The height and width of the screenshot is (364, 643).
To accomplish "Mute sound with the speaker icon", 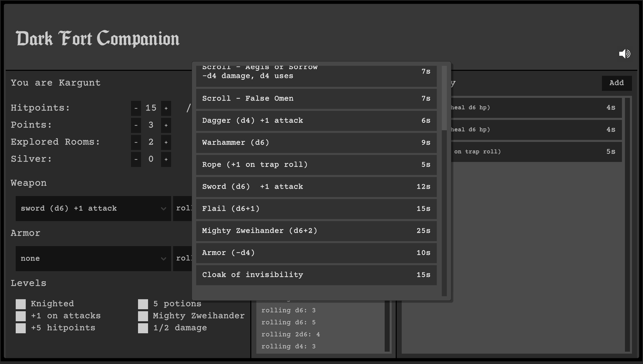I will [x=624, y=54].
